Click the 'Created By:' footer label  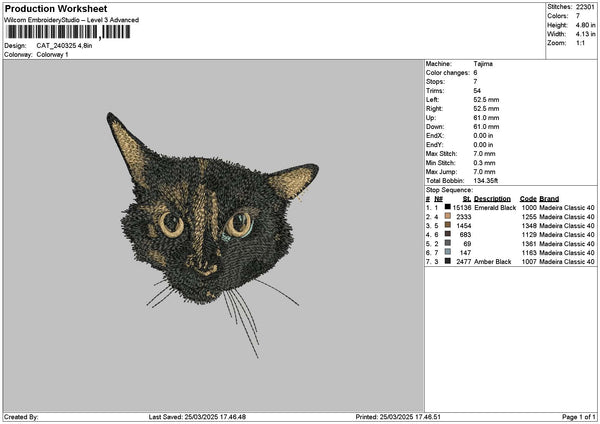coord(21,417)
